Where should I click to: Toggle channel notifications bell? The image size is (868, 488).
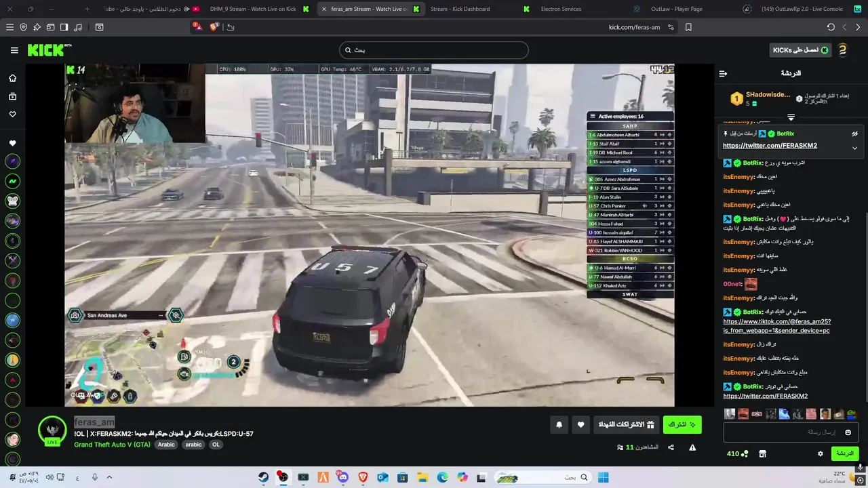coord(559,424)
